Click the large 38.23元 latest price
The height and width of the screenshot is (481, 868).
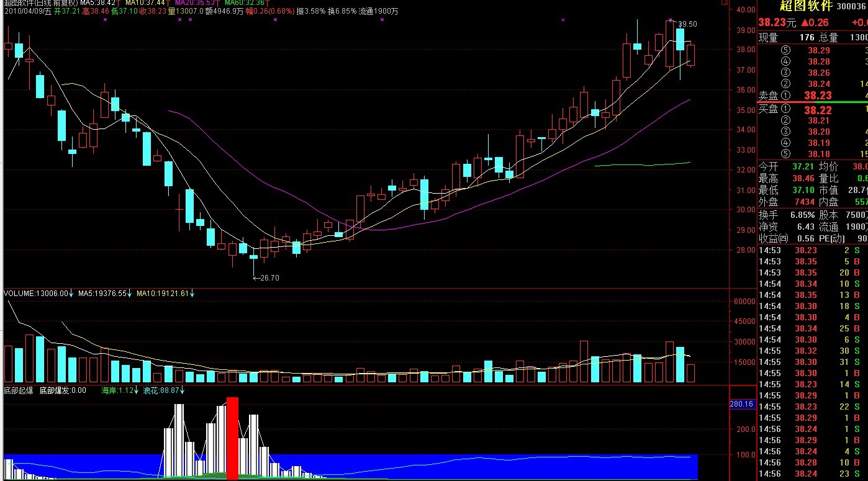click(777, 24)
